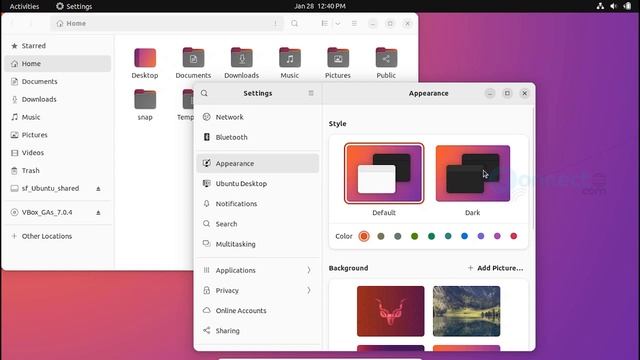Click Add Picture button
Image resolution: width=640 pixels, height=360 pixels.
pyautogui.click(x=495, y=268)
